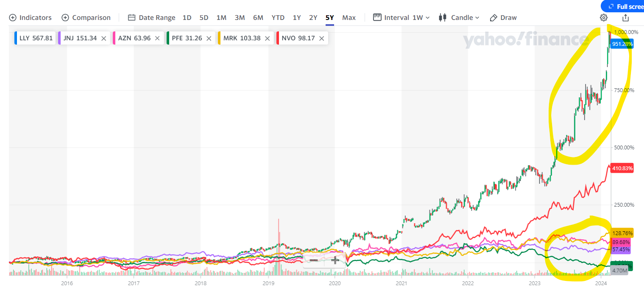Click the LLY blue color swatch
The image size is (644, 289).
(16, 38)
